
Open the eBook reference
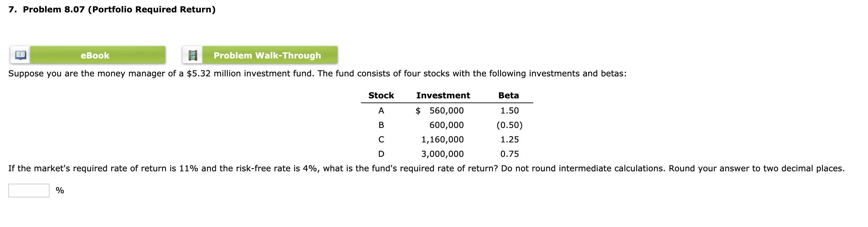[95, 55]
